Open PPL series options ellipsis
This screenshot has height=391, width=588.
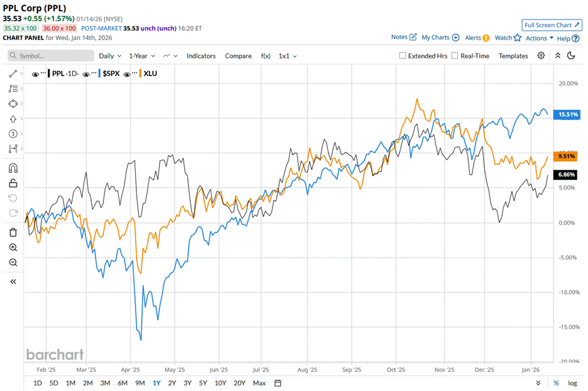point(43,72)
